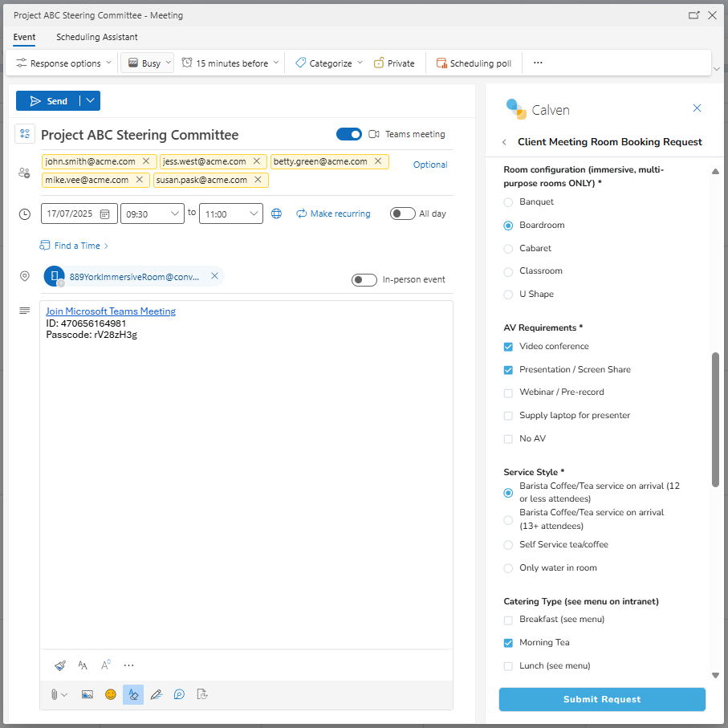728x728 pixels.
Task: Click the last icon in the compose toolbar
Action: [x=202, y=694]
